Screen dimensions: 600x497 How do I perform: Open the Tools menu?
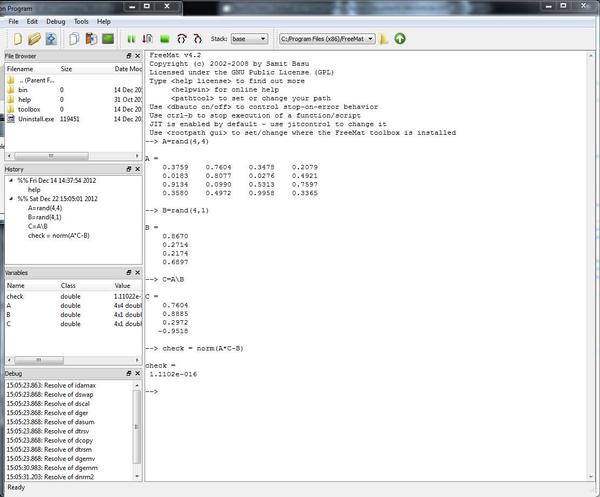81,22
